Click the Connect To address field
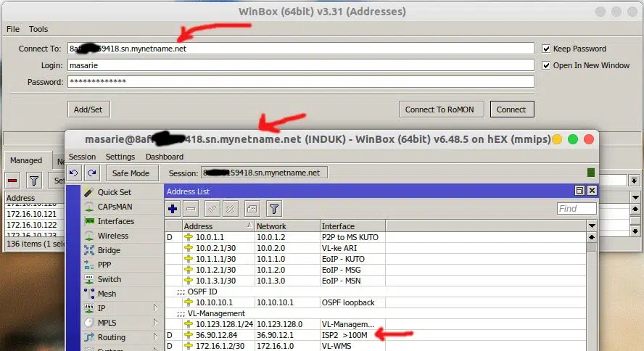Viewport: 644px width, 351px height. [x=301, y=49]
